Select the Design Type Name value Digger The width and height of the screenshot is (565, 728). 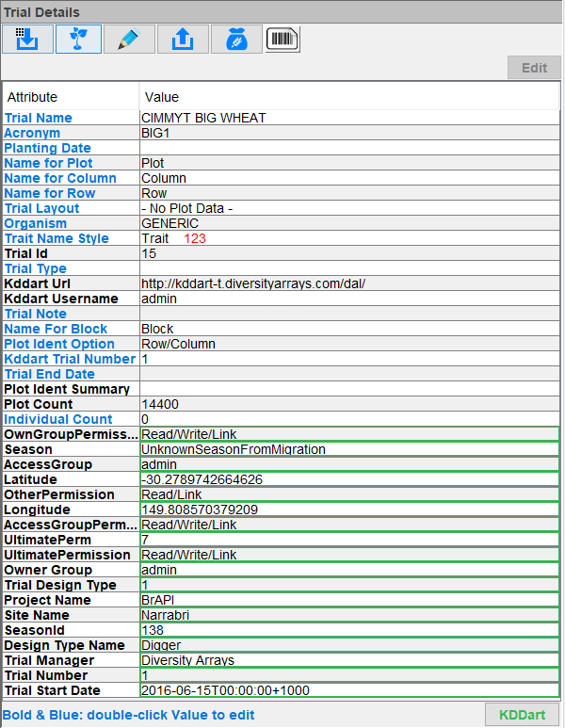click(x=349, y=645)
